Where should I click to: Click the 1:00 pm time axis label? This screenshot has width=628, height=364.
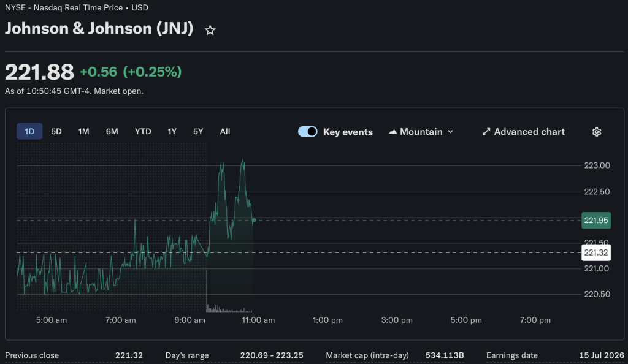[x=327, y=320]
